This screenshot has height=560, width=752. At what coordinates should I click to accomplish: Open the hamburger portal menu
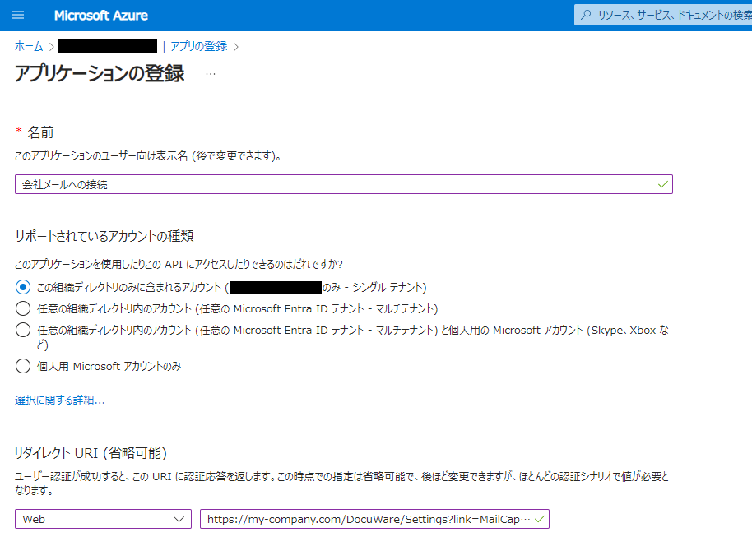click(x=18, y=15)
